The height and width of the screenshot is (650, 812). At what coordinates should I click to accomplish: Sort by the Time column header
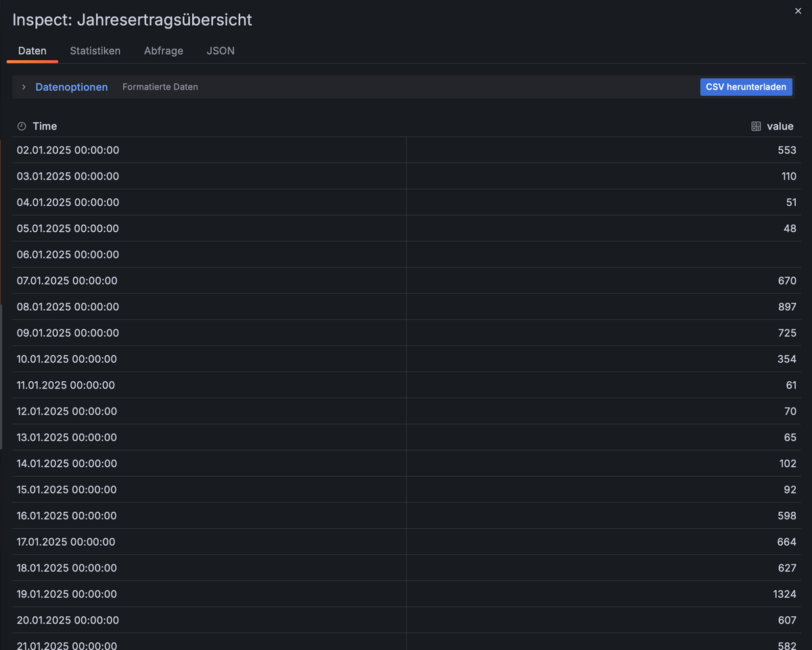(x=45, y=127)
